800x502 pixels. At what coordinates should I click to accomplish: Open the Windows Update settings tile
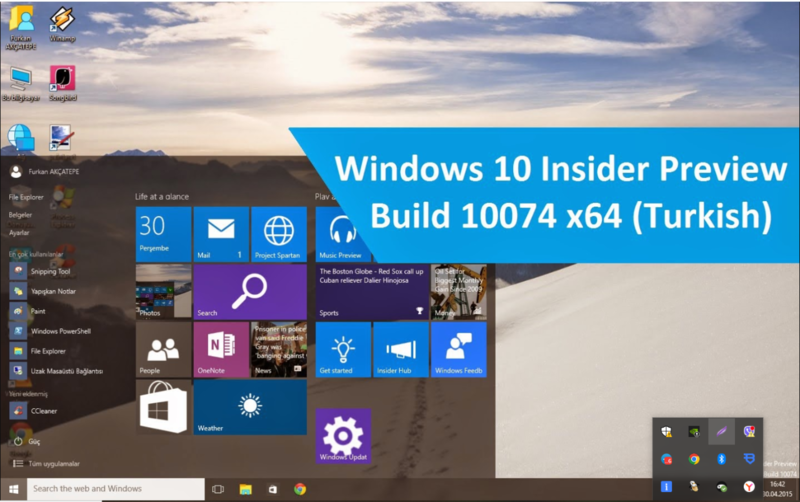click(x=343, y=436)
